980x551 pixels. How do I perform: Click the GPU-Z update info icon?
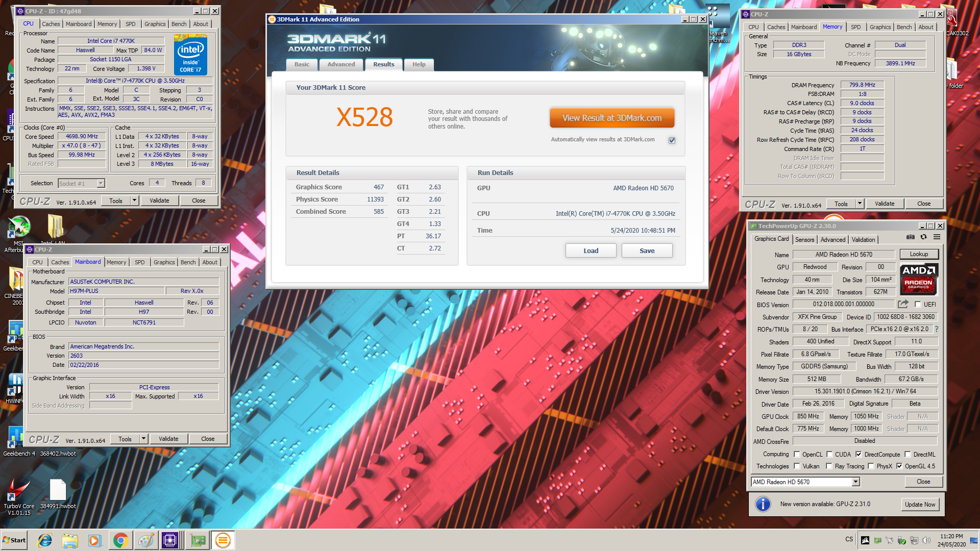tap(763, 504)
